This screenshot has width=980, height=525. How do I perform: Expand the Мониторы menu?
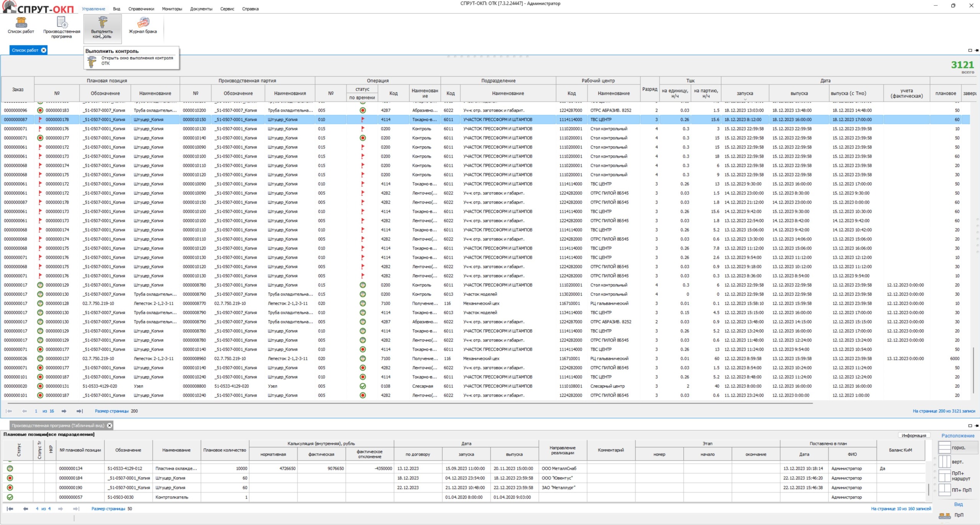(x=172, y=9)
